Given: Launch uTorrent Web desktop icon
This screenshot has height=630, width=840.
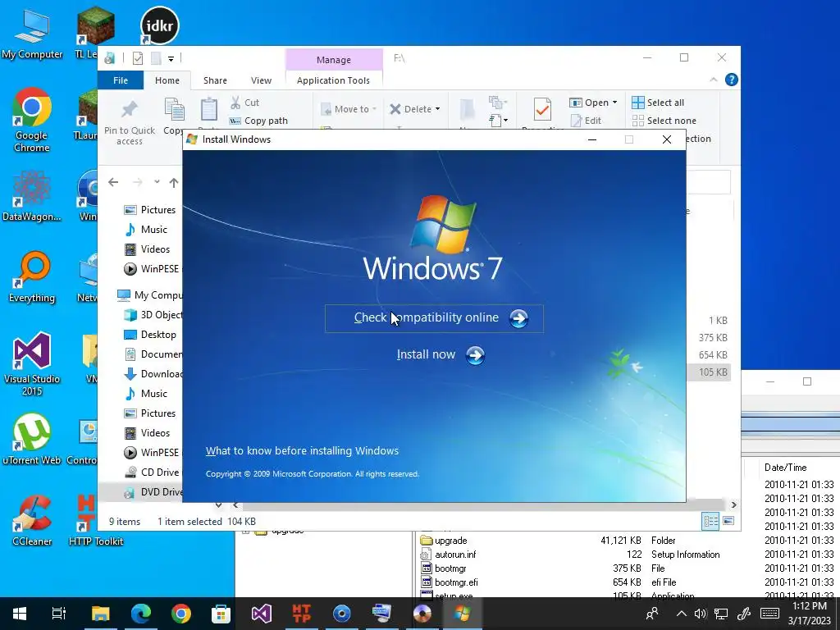Looking at the screenshot, I should tap(32, 439).
